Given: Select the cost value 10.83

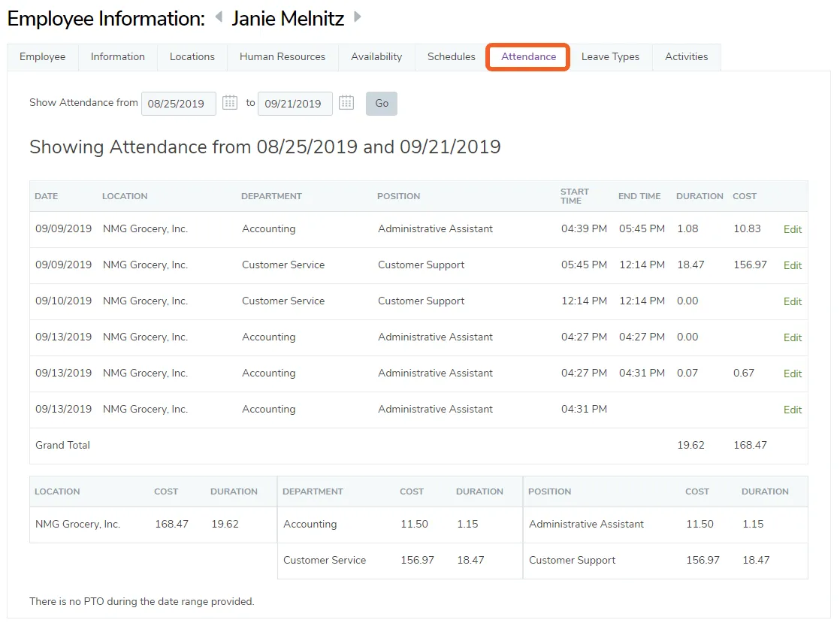Looking at the screenshot, I should pos(747,229).
